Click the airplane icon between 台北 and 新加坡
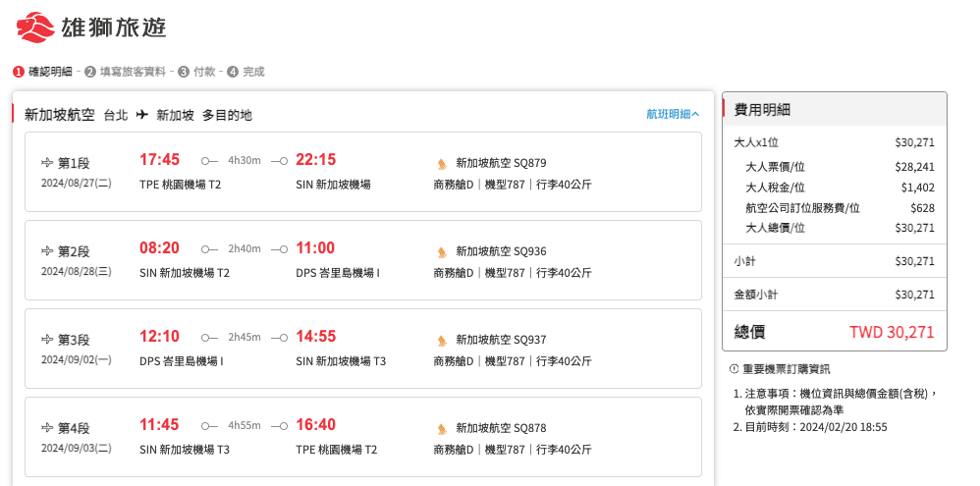 142,115
